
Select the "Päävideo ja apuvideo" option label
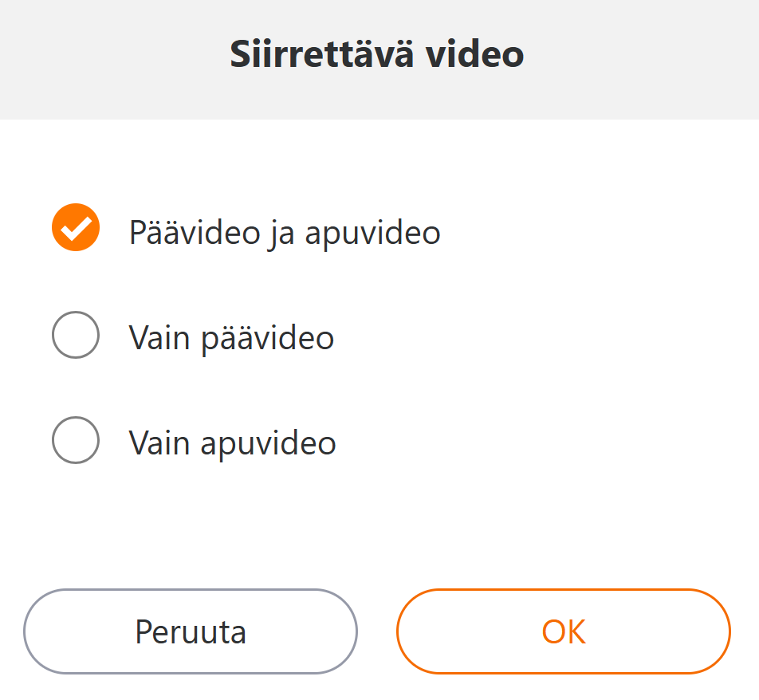click(x=285, y=233)
